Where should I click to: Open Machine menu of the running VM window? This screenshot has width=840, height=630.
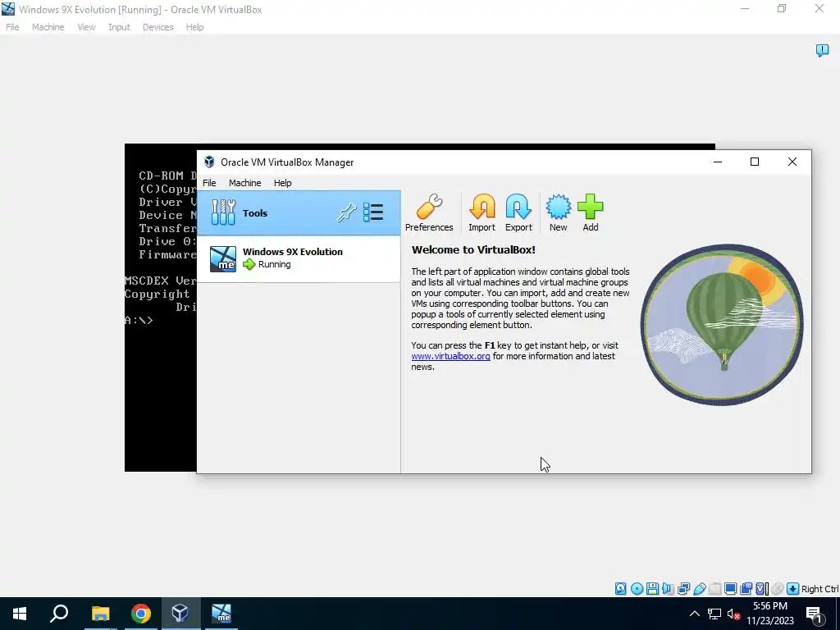click(48, 27)
